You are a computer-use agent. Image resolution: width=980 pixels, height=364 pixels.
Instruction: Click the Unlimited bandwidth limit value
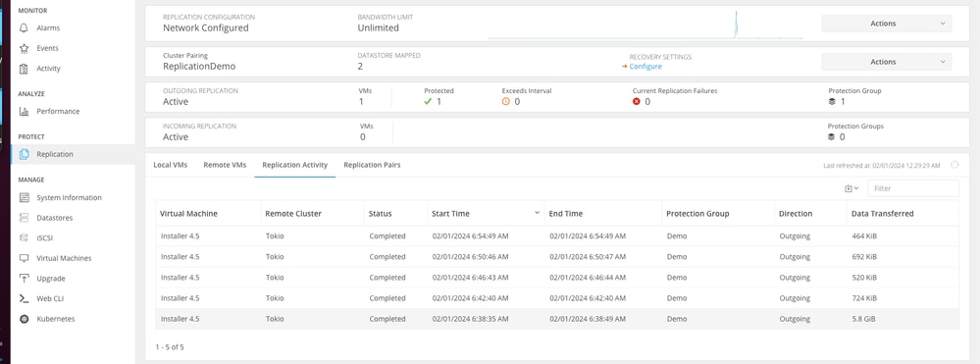pos(378,28)
